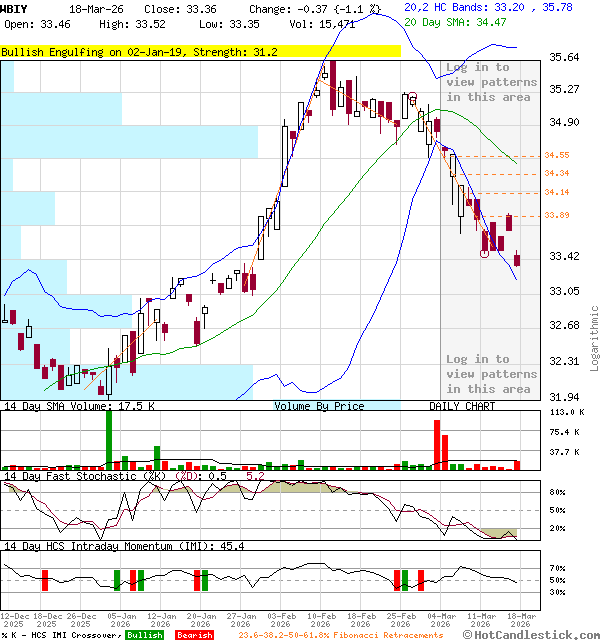Click the 'Logarithmic' scale label on right
The image size is (600, 640).
(594, 338)
